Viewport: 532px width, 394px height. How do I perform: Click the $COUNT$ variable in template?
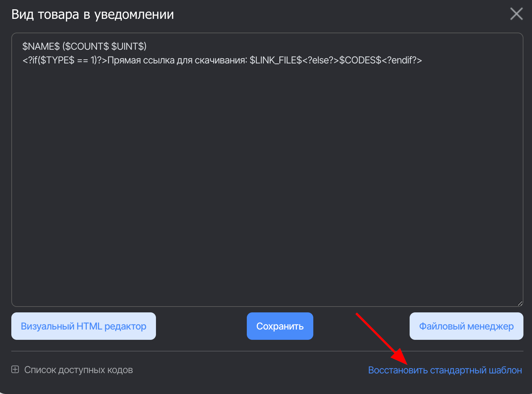(x=87, y=46)
